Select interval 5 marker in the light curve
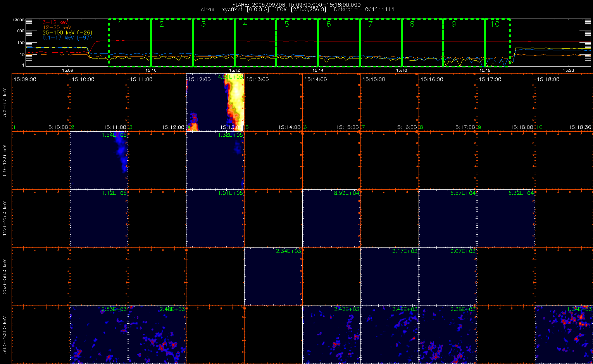 [287, 24]
